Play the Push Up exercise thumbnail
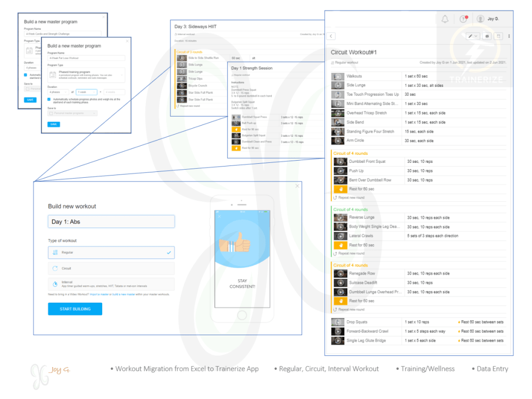532x399 pixels. click(340, 171)
